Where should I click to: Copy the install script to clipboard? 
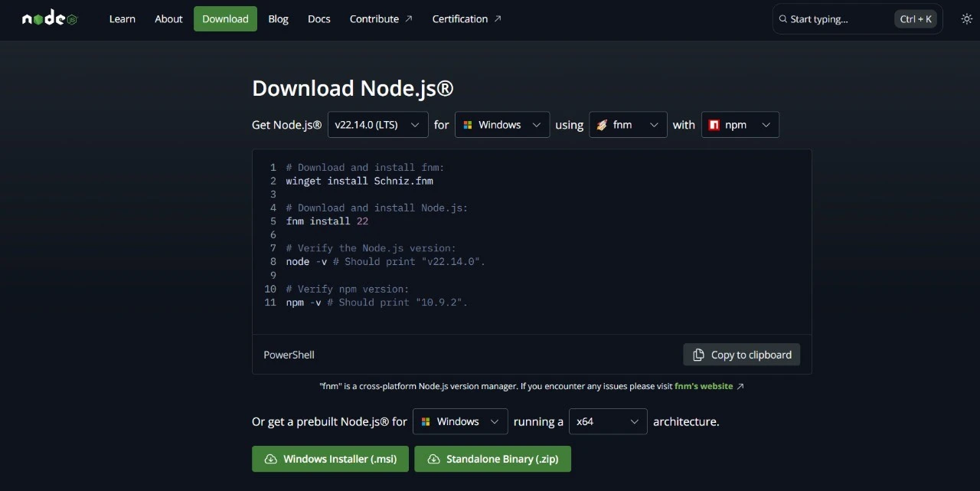(x=742, y=355)
